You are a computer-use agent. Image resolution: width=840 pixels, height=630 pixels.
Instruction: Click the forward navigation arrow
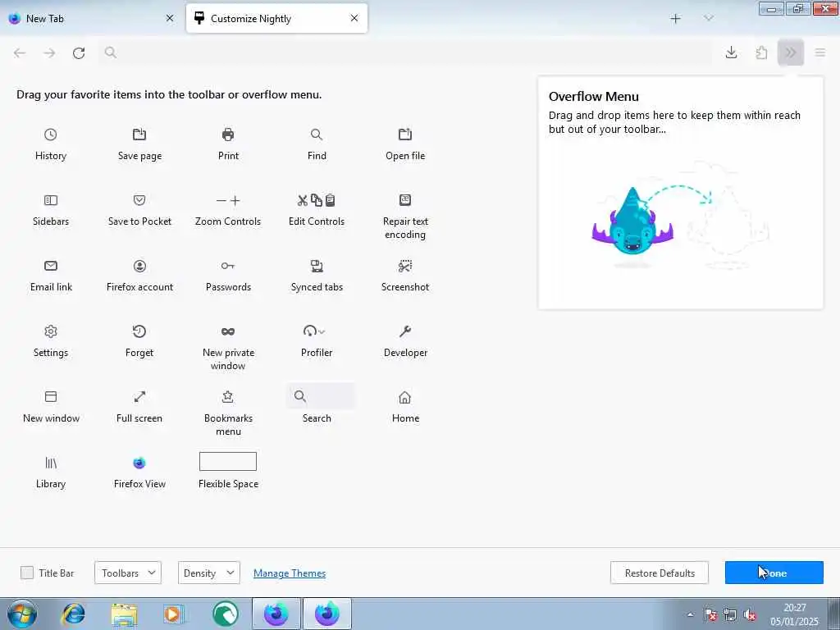[49, 52]
